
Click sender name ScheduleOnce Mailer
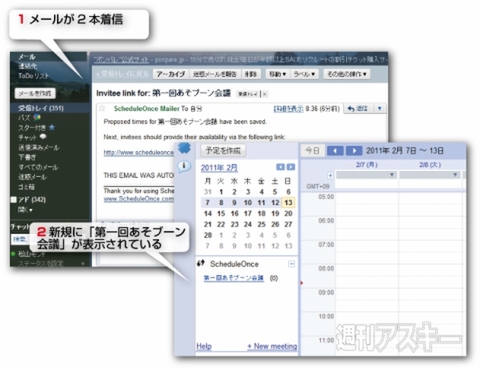(x=147, y=108)
